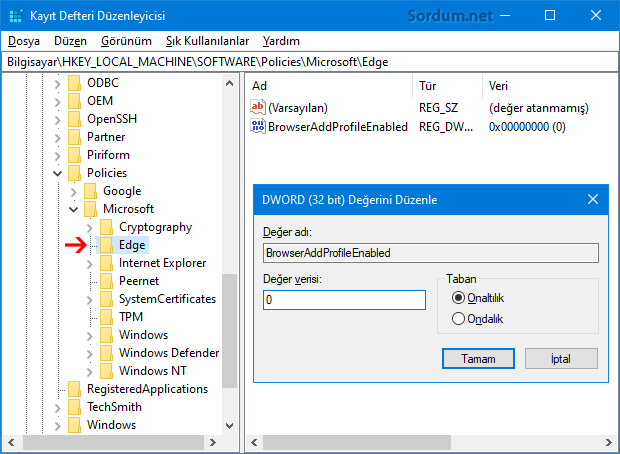Open the Sık Kullanılanlar menu

pyautogui.click(x=207, y=41)
